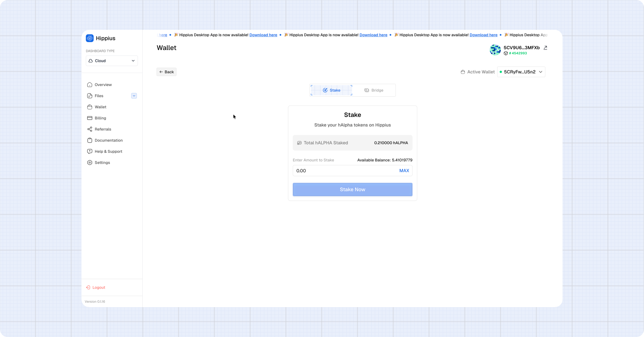Viewport: 644px width, 337px height.
Task: Click the first full Download here link
Action: pos(263,35)
